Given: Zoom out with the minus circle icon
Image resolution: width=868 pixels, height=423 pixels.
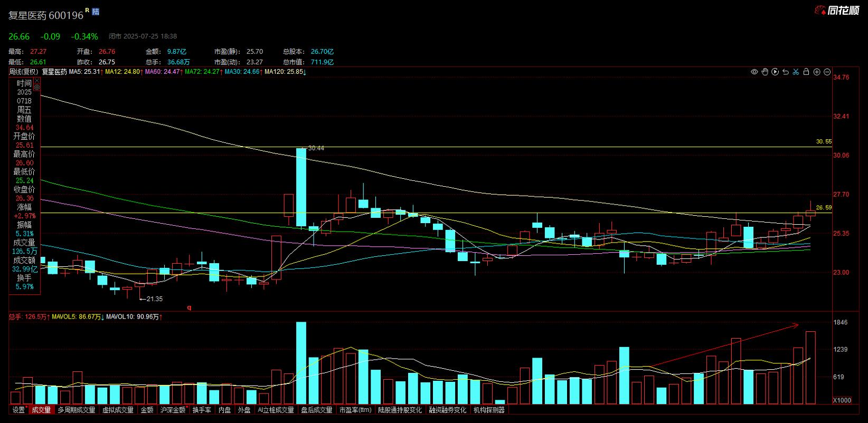Looking at the screenshot, I should (x=827, y=72).
